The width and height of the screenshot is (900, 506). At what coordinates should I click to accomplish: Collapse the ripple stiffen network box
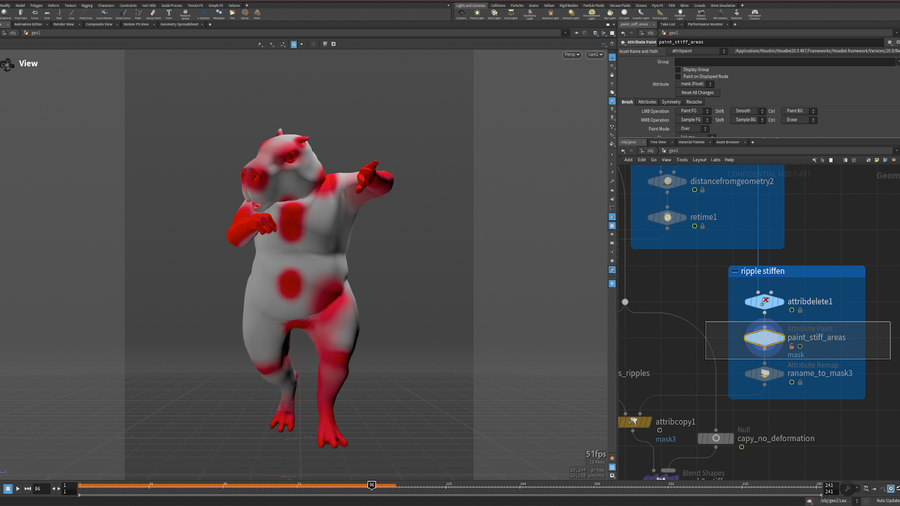735,271
